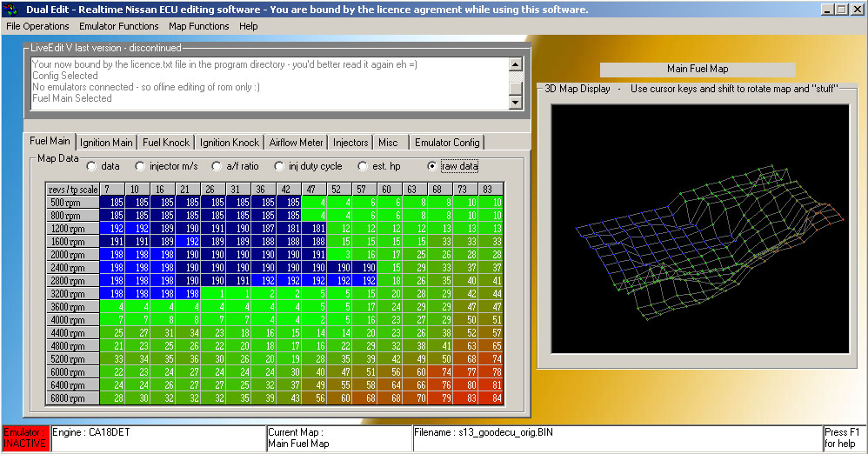Open the Help menu
Screen dimensions: 868x454
(249, 26)
